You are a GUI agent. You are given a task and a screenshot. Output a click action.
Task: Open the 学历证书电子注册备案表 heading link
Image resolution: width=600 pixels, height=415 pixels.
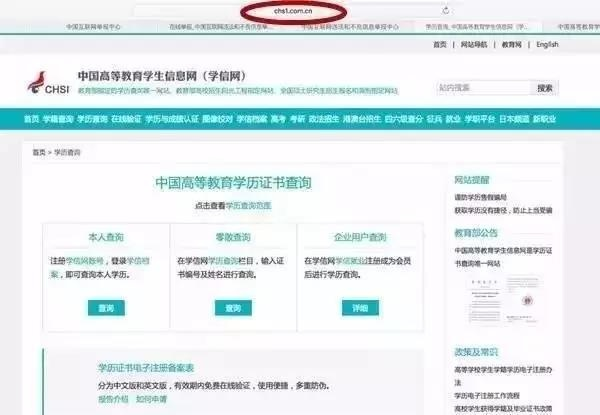[146, 368]
